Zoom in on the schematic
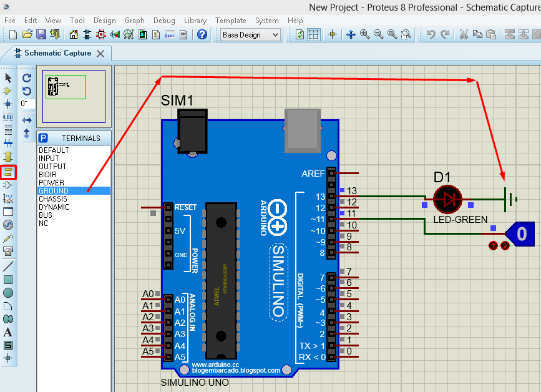Screen dimensions: 541x392 tap(364, 34)
